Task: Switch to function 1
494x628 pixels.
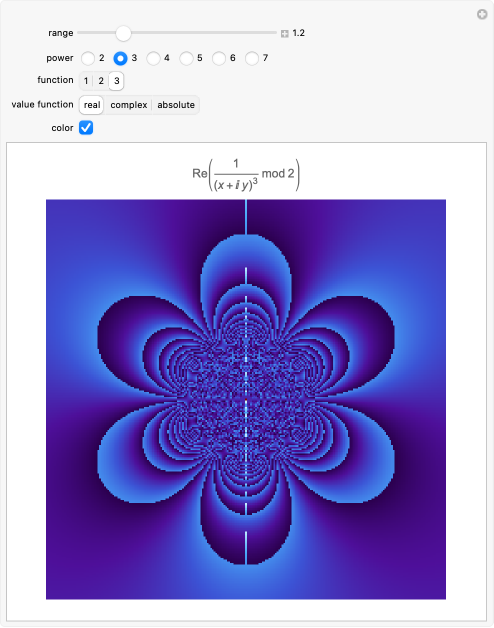Action: [86, 81]
